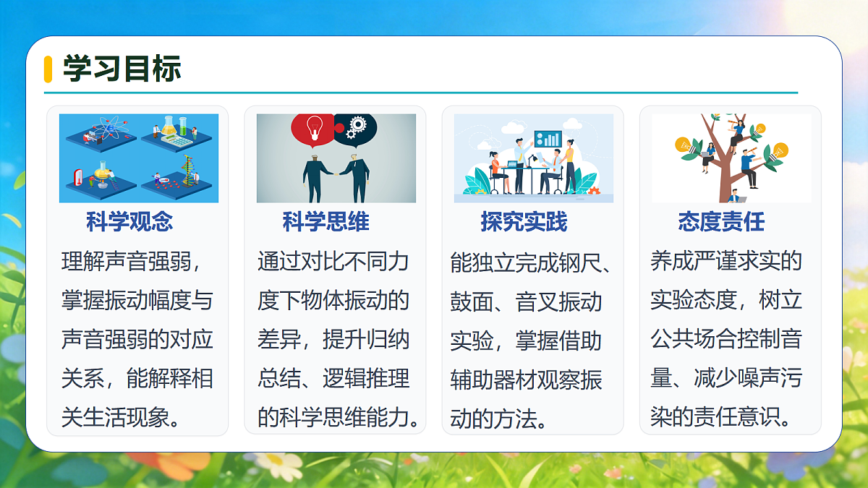The image size is (868, 488).
Task: Click the line 关系，能解释相
Action: coord(137,378)
